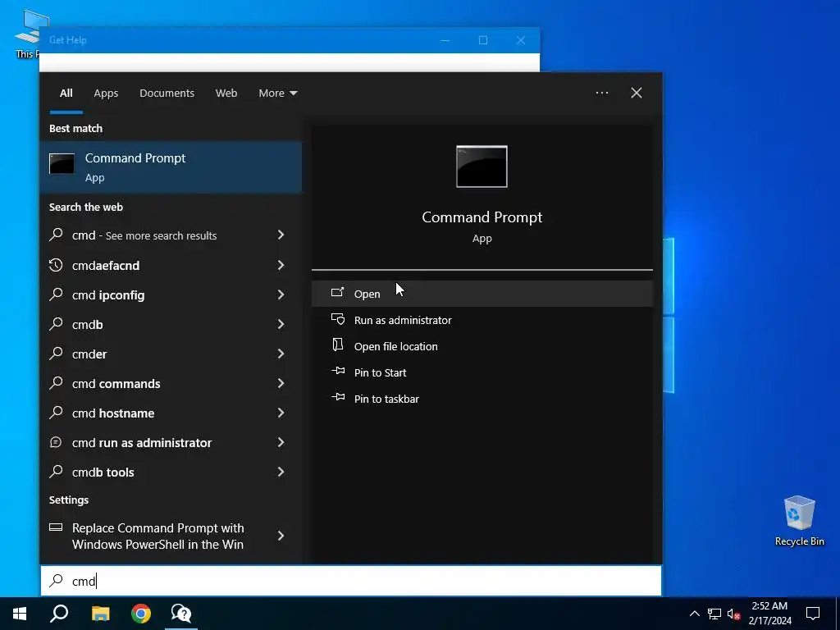Click the search box magnifier icon
Viewport: 840px width, 630px height.
tap(56, 581)
